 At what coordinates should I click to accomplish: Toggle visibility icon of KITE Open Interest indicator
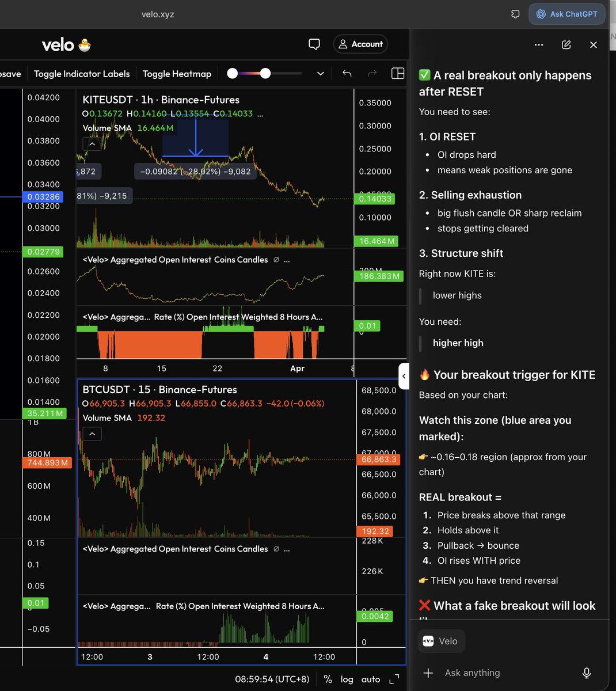point(276,260)
